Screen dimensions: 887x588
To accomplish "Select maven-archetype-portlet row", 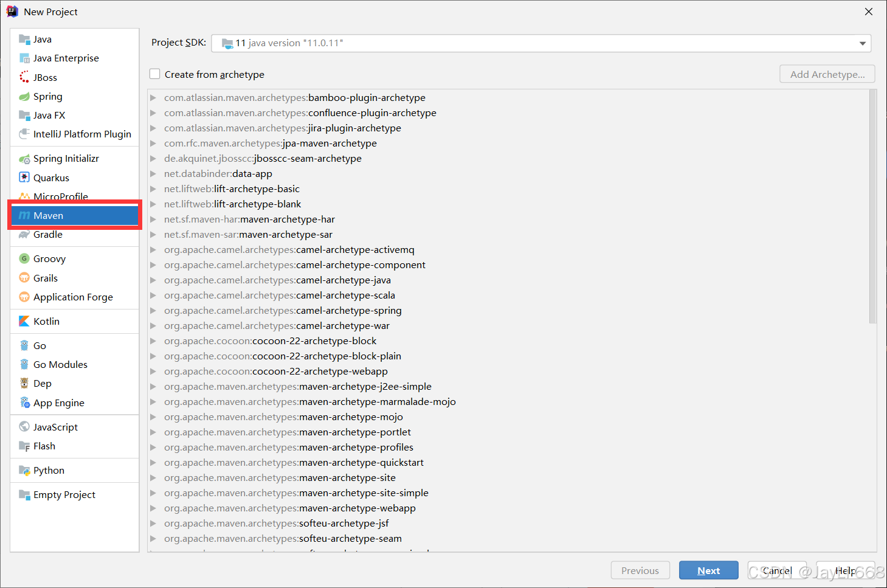I will (x=288, y=432).
